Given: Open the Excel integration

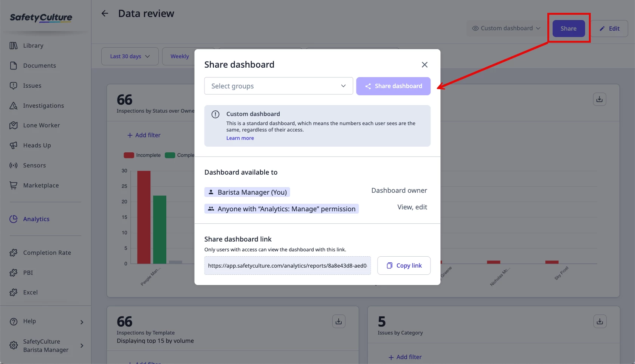Looking at the screenshot, I should 30,292.
